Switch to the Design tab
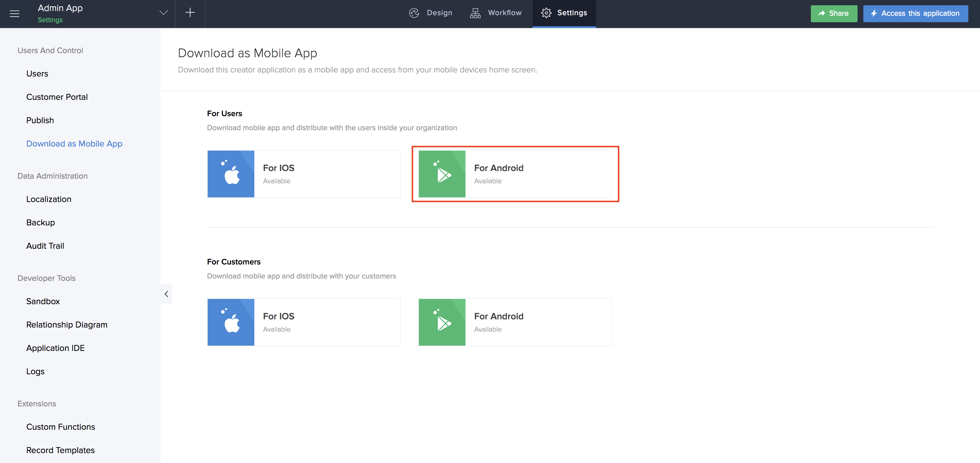This screenshot has width=980, height=463. tap(439, 13)
